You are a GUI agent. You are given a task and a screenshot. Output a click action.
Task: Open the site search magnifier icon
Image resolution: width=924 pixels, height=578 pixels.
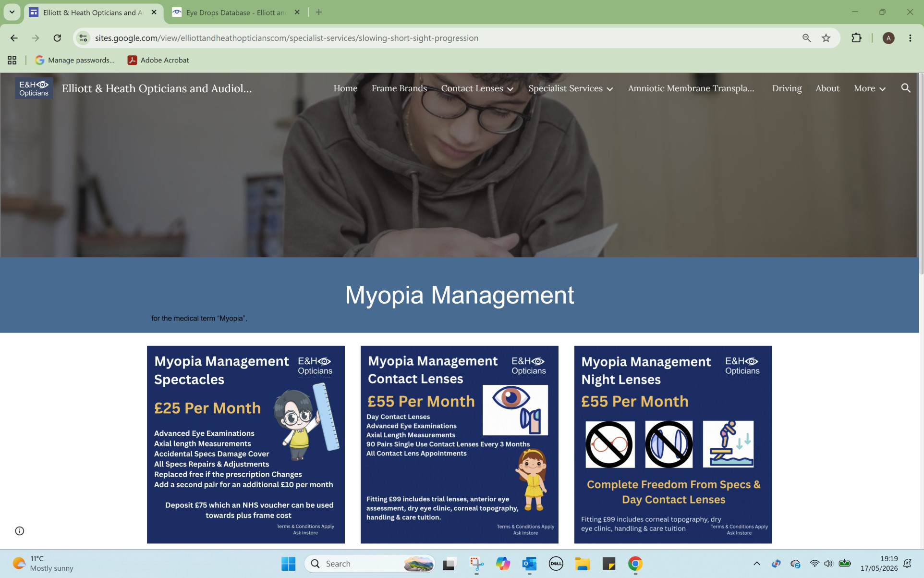coord(906,88)
